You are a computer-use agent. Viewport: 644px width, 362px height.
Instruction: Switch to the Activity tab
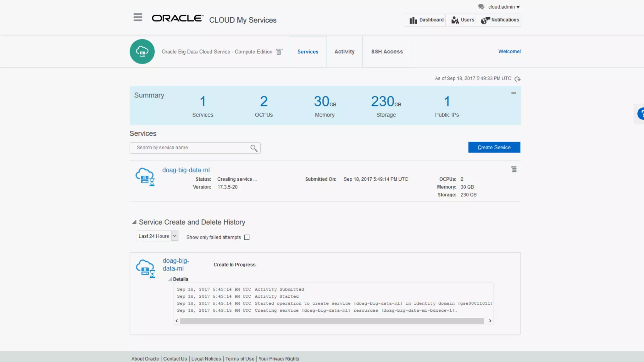click(x=344, y=52)
